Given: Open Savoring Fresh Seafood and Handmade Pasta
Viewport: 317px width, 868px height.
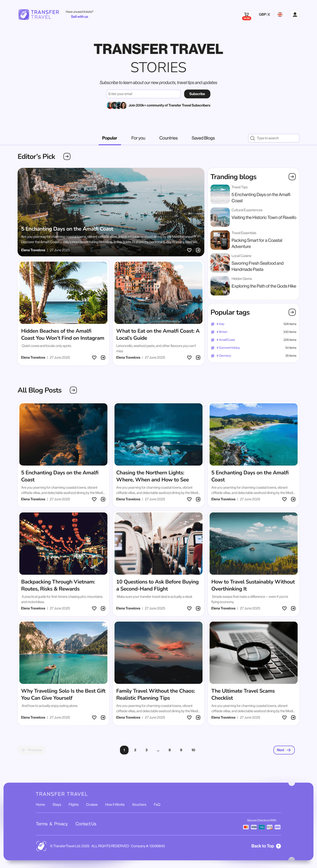Looking at the screenshot, I should point(257,266).
